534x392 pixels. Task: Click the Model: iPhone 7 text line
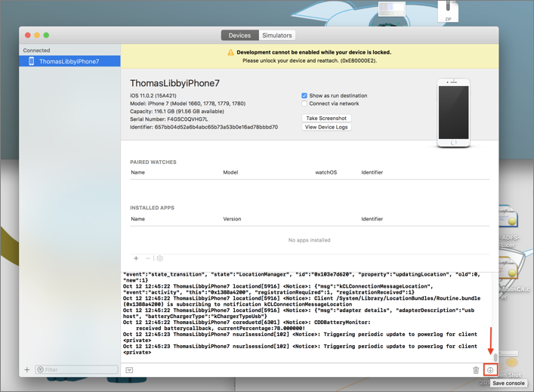187,103
